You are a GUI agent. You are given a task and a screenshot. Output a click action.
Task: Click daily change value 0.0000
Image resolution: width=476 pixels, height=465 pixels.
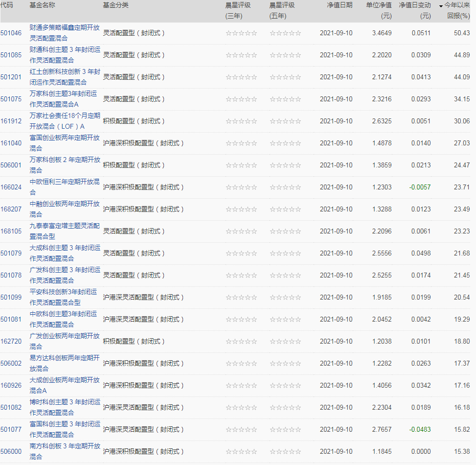(x=421, y=451)
